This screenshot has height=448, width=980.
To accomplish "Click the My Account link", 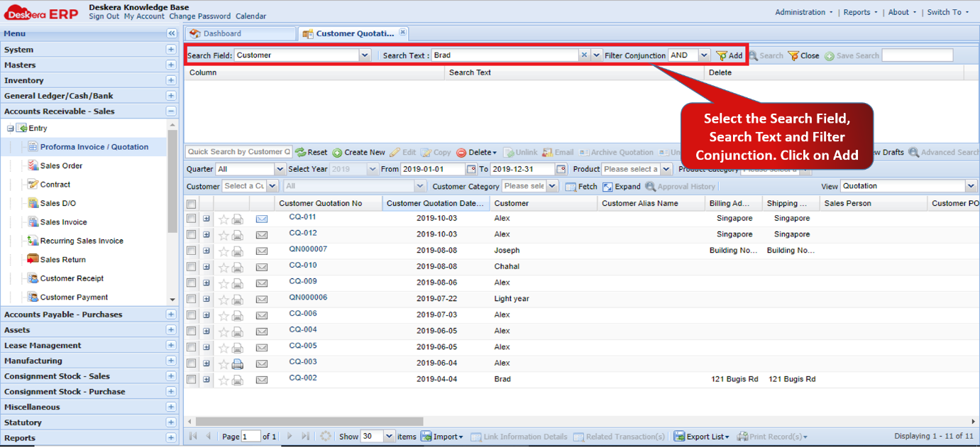I will (x=144, y=16).
